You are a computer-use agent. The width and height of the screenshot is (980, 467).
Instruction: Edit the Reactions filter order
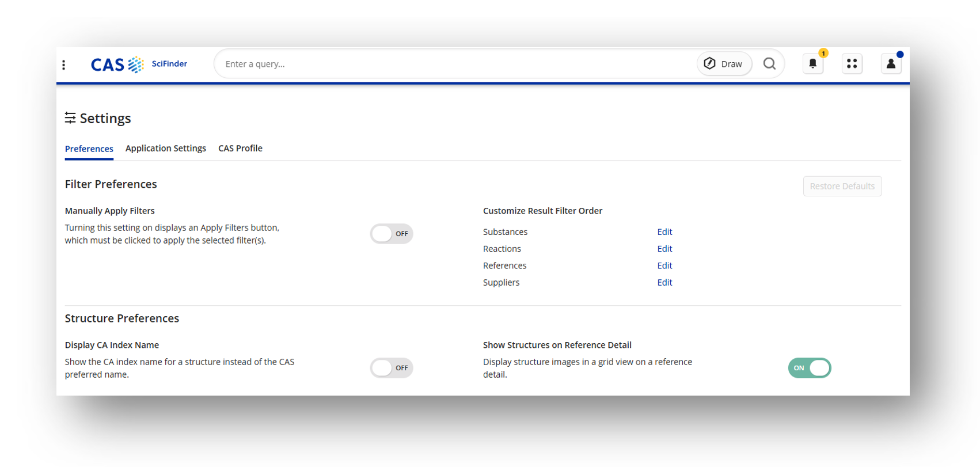[x=664, y=249]
